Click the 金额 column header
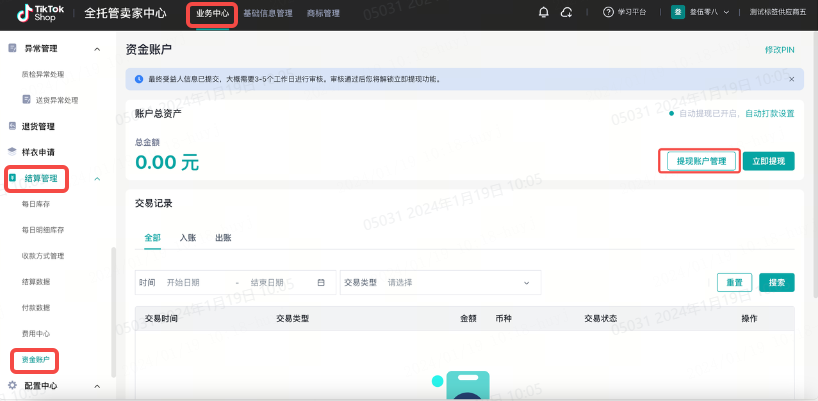The width and height of the screenshot is (818, 401). (468, 319)
